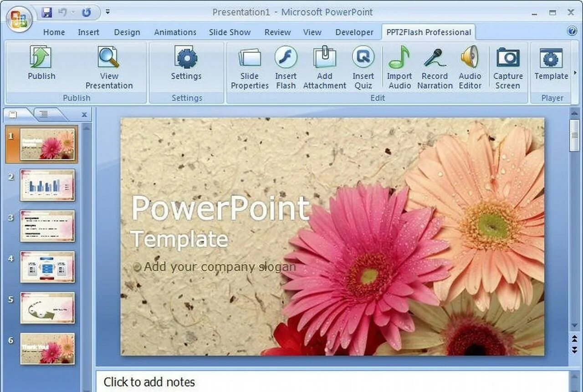
Task: Go to Previous Slide double-arrow button
Action: click(x=575, y=338)
